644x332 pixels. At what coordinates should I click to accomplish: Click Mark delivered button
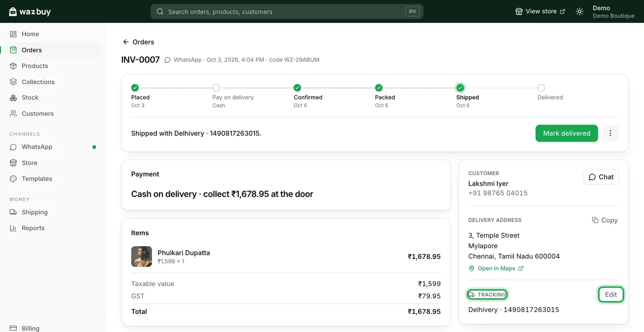coord(566,133)
